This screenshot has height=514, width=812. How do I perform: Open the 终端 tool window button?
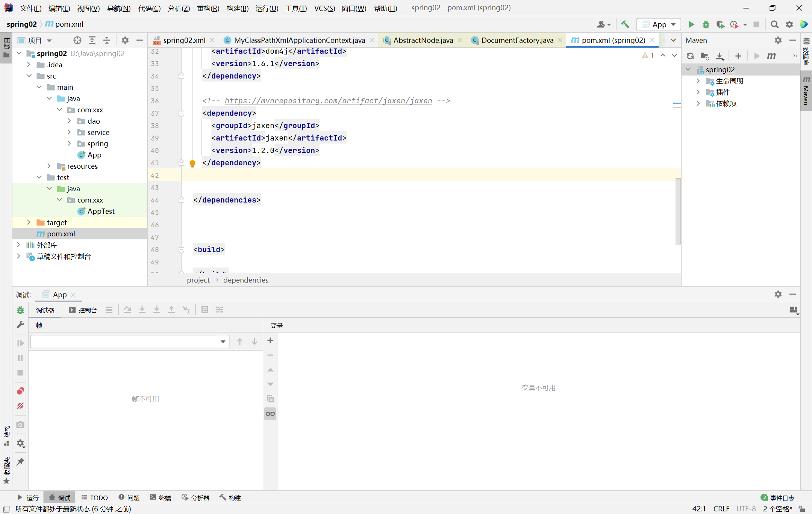(161, 497)
